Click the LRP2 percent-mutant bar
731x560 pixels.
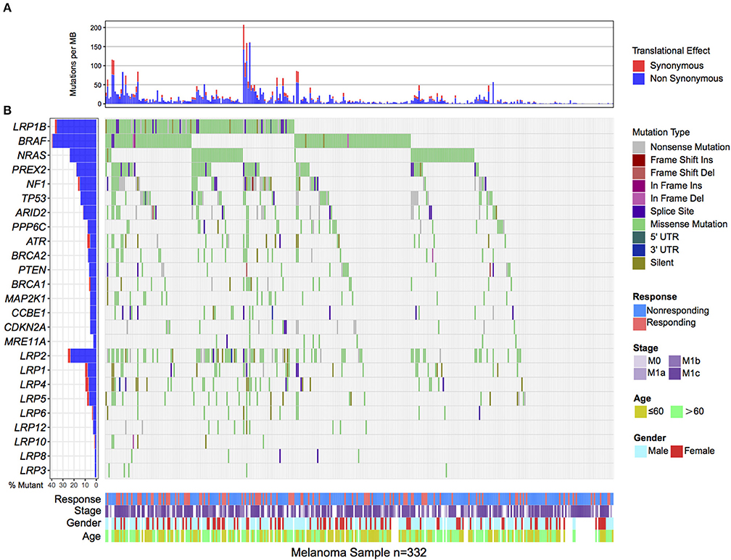click(x=82, y=356)
